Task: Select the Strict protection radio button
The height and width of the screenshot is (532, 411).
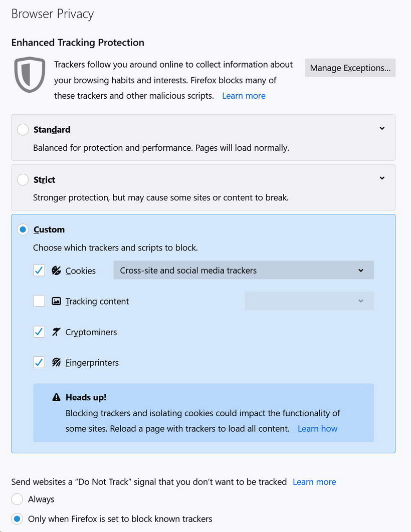Action: pos(23,180)
